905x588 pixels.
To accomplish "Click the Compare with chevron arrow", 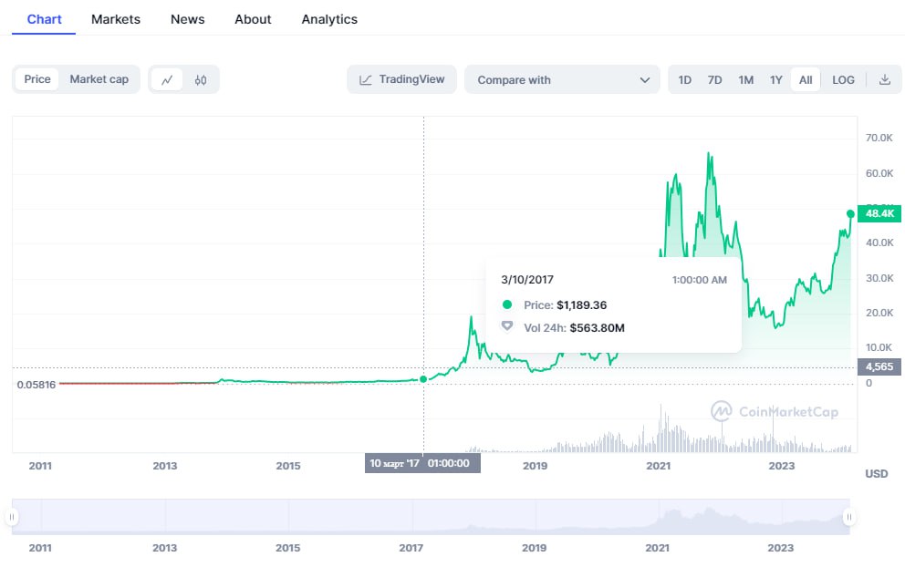I will coord(645,80).
